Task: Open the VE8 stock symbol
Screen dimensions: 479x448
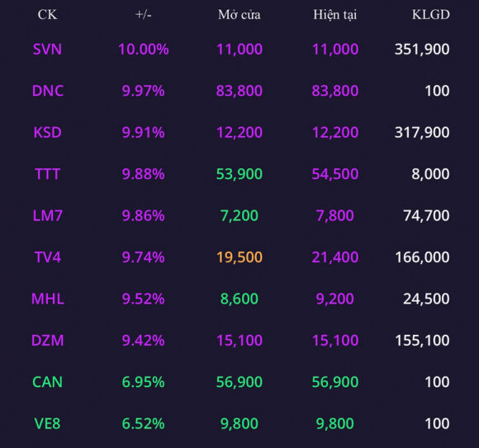Action: click(x=47, y=423)
